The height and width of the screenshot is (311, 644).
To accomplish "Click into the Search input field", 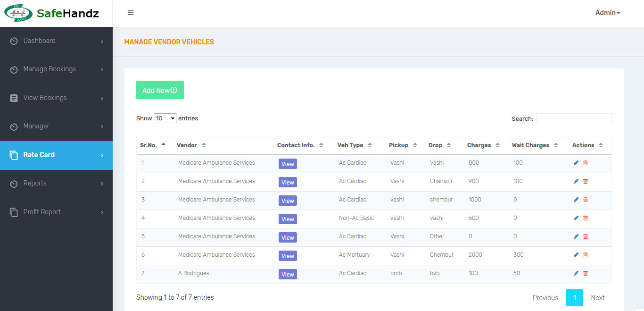I will pyautogui.click(x=574, y=119).
